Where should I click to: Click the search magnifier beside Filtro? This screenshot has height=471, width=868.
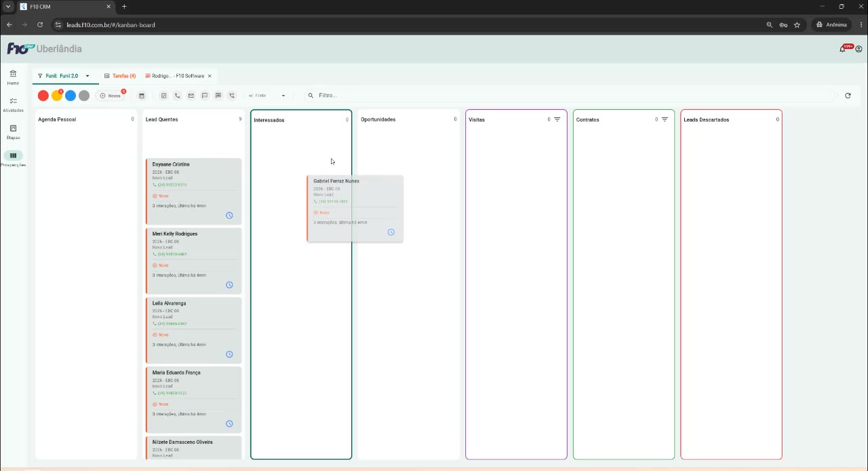311,96
